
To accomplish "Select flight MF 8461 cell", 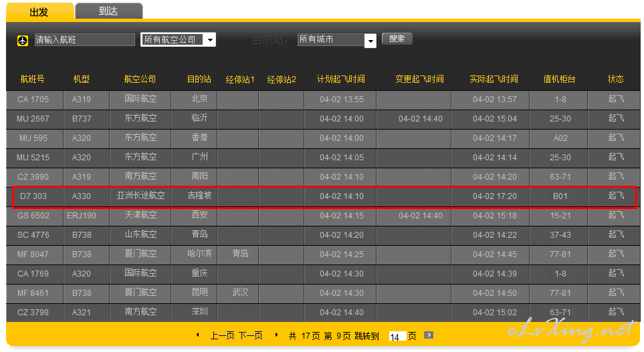I will (35, 293).
